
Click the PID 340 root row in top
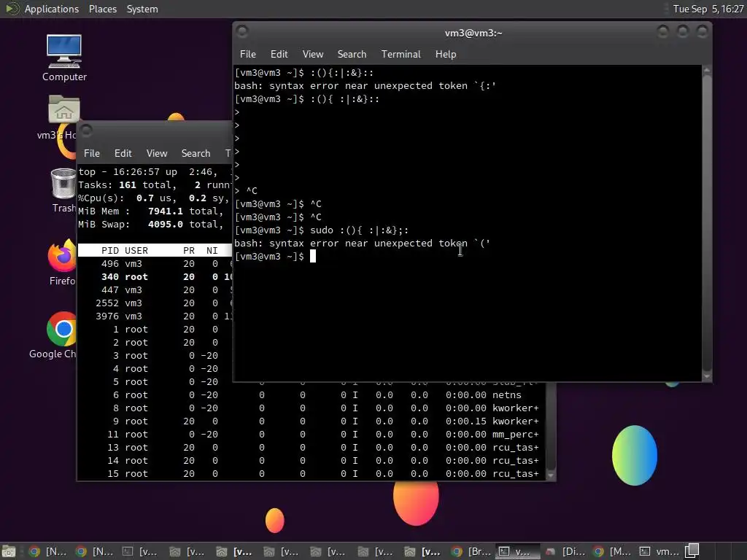tap(155, 276)
